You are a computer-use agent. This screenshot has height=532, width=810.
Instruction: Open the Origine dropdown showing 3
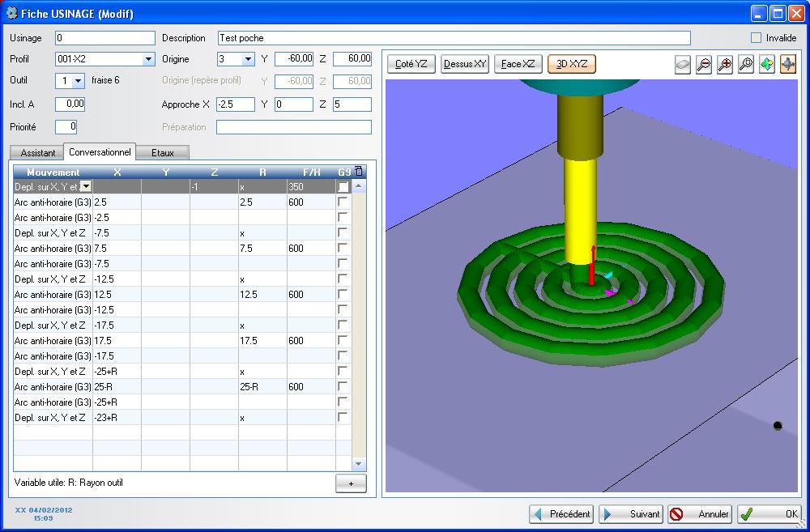tap(248, 59)
